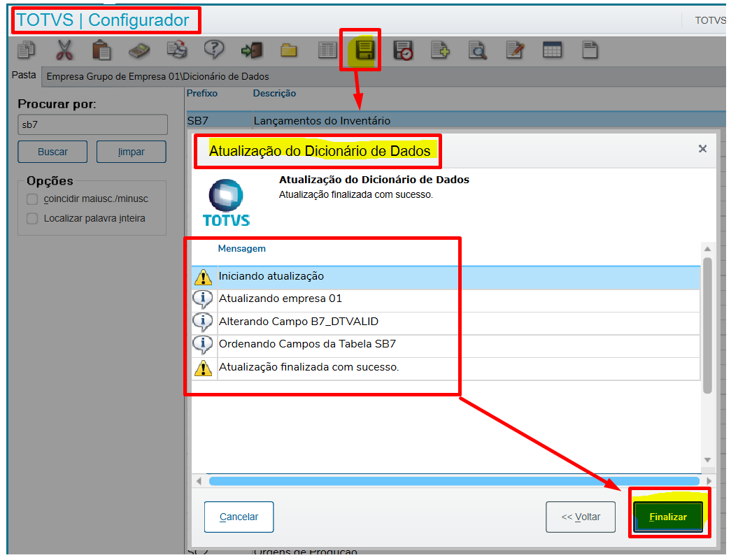Viewport: 731px width, 560px height.
Task: Click the edit pencil document icon
Action: point(515,50)
